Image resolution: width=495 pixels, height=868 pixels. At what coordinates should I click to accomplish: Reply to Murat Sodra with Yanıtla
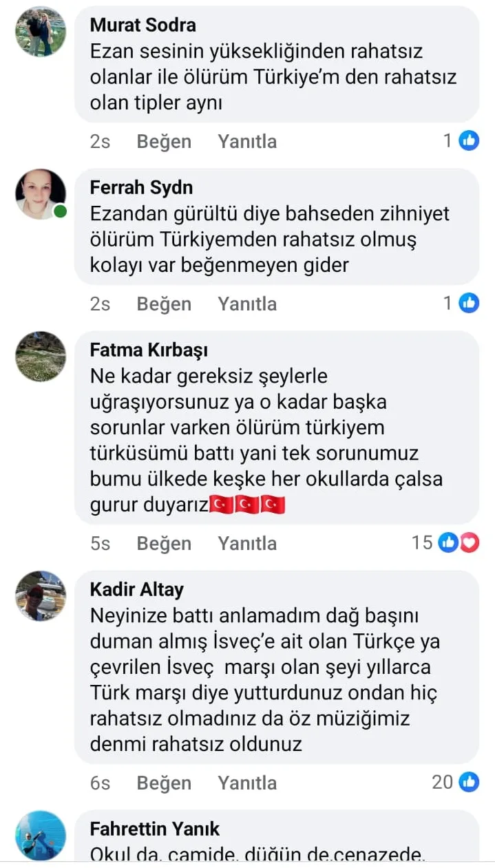[247, 141]
